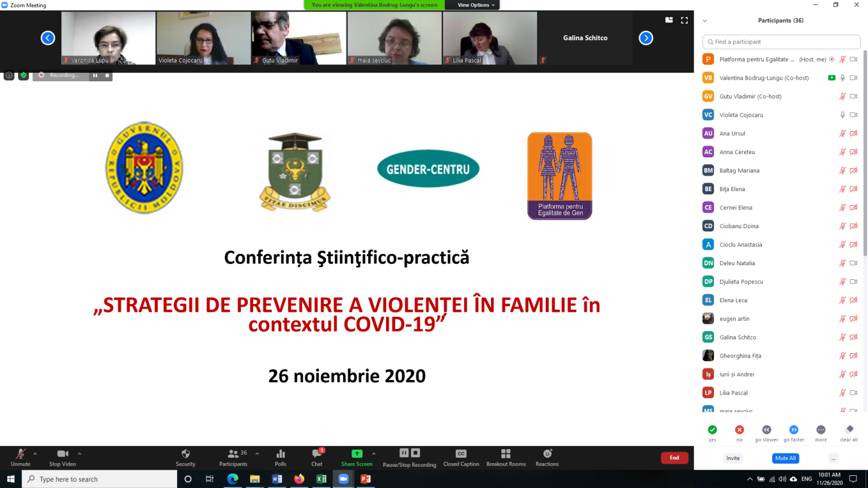Click the Invite button
This screenshot has width=868, height=488.
pos(733,458)
